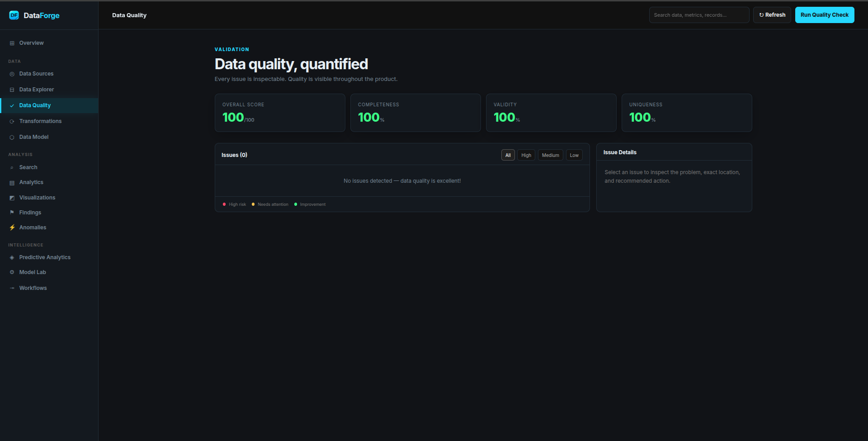Viewport: 868px width, 441px height.
Task: Click the Anomalies lightning bolt icon
Action: point(12,228)
